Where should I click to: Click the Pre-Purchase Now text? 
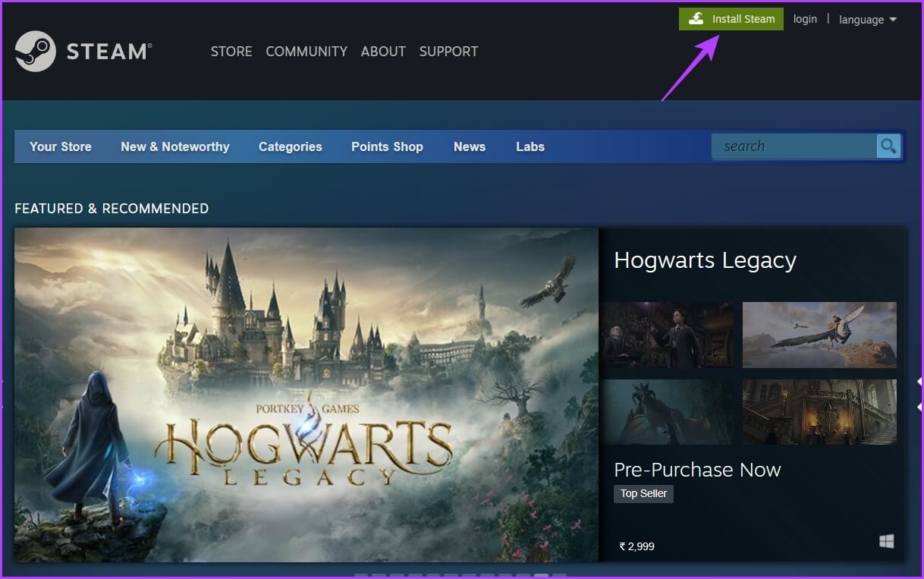[x=697, y=470]
